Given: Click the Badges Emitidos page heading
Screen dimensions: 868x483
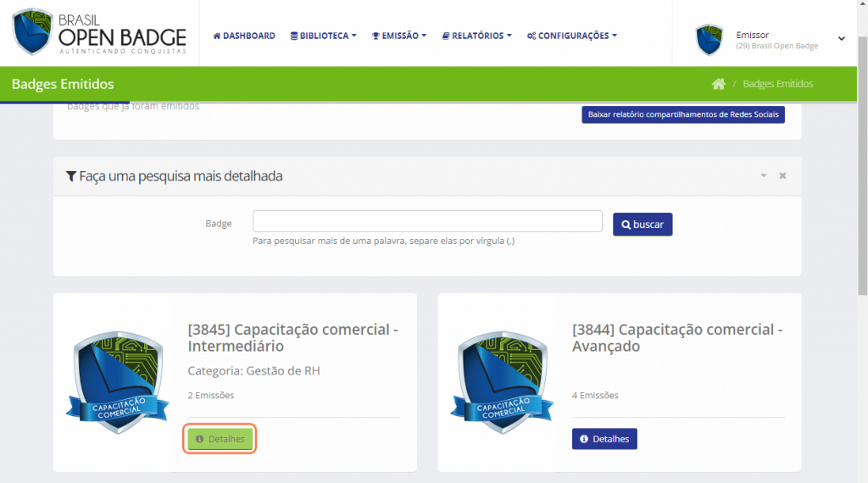Looking at the screenshot, I should pyautogui.click(x=63, y=84).
